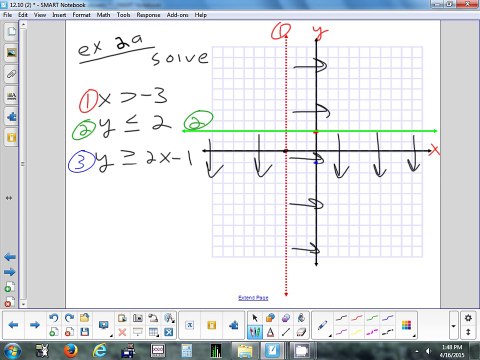Open the Add-ons menu
This screenshot has height=360, width=480.
coord(177,15)
